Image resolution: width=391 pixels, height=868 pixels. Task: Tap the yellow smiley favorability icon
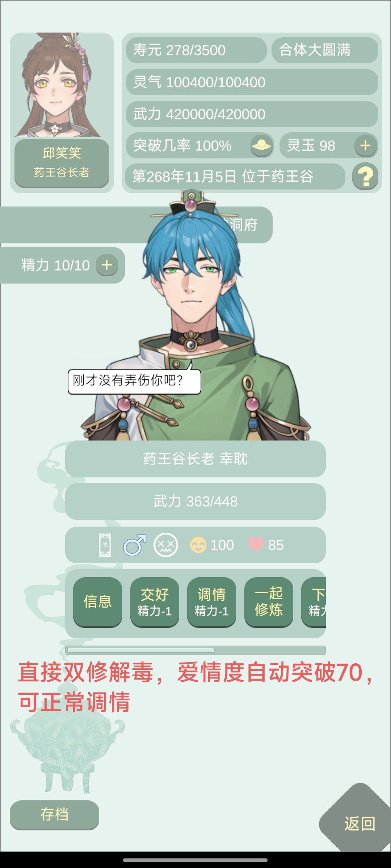click(x=198, y=545)
